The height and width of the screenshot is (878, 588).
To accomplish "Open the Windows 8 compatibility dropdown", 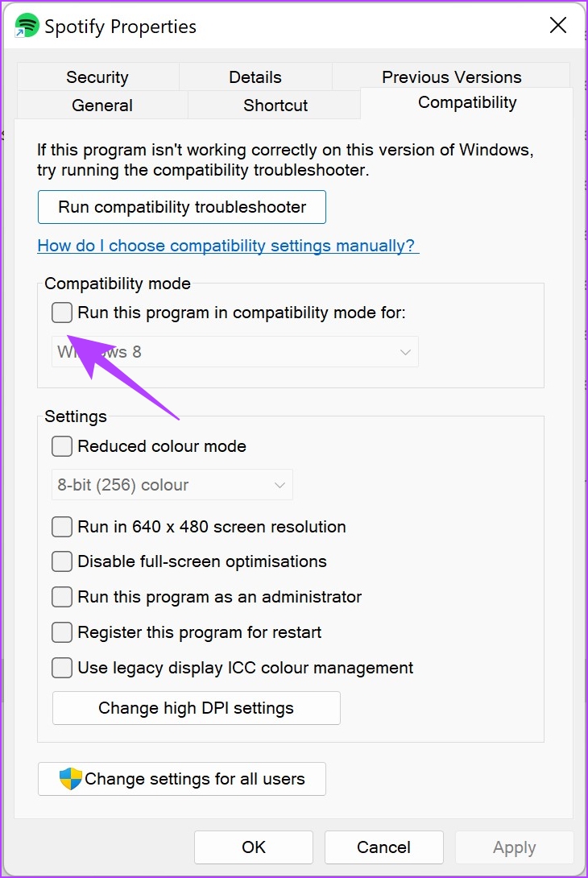I will click(234, 352).
